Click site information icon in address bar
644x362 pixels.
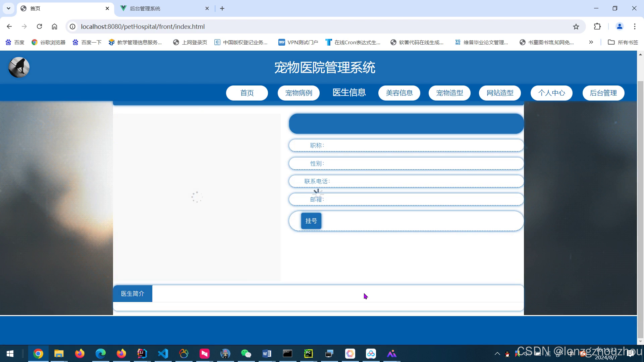[x=72, y=26]
